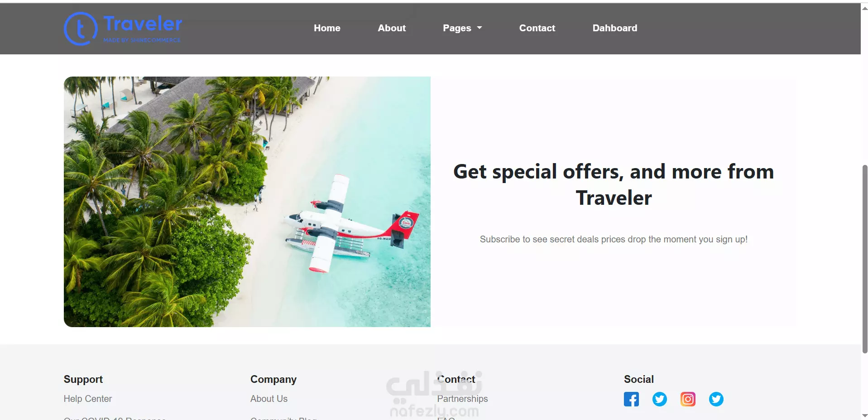Click the scrollbar down arrow
The height and width of the screenshot is (420, 868).
click(x=864, y=415)
